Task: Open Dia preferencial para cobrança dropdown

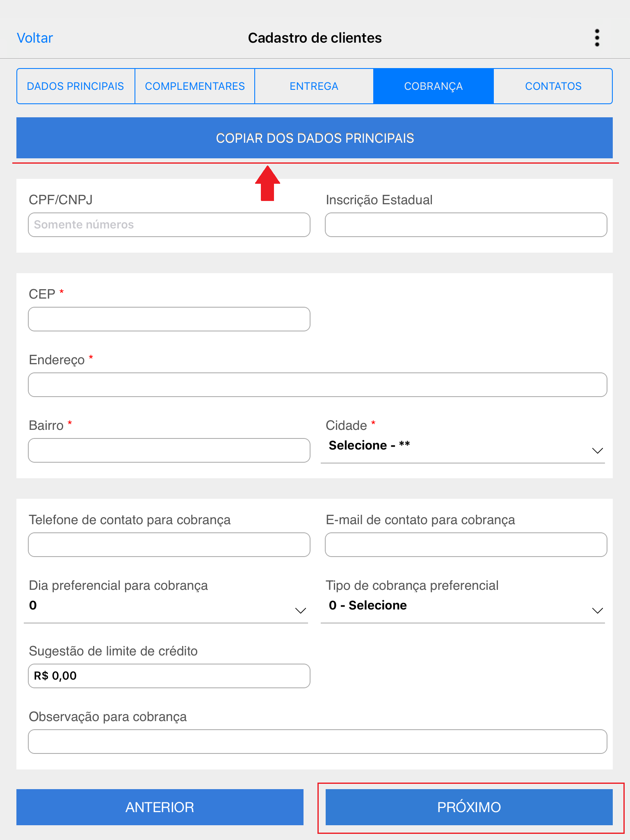Action: (166, 608)
